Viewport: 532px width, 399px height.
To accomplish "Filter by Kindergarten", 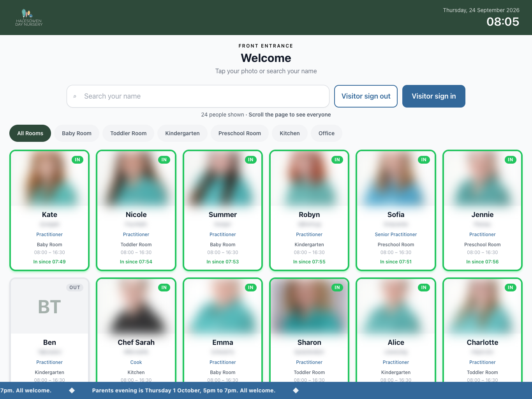I will [182, 133].
